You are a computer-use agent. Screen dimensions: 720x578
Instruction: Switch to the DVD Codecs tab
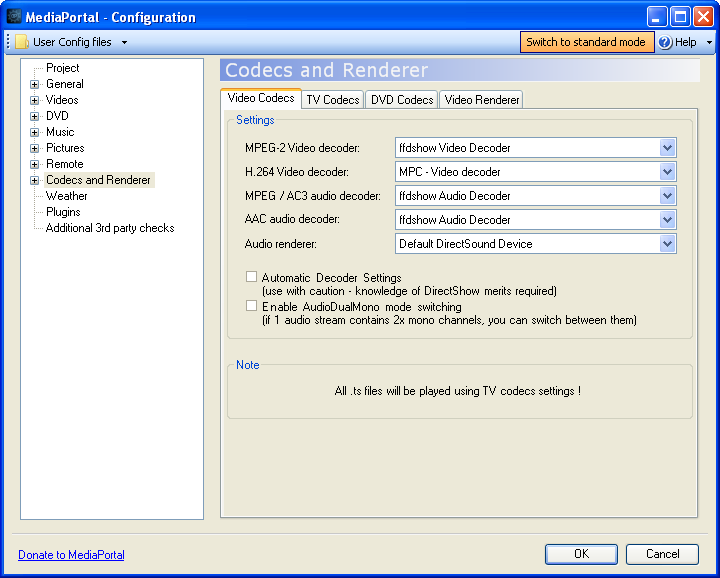[x=401, y=100]
